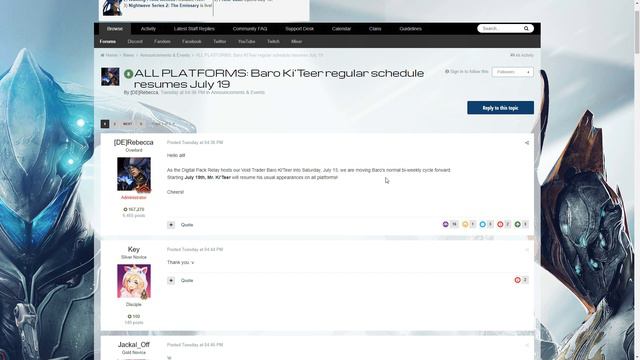Select the Facebook submenu item

click(x=191, y=42)
